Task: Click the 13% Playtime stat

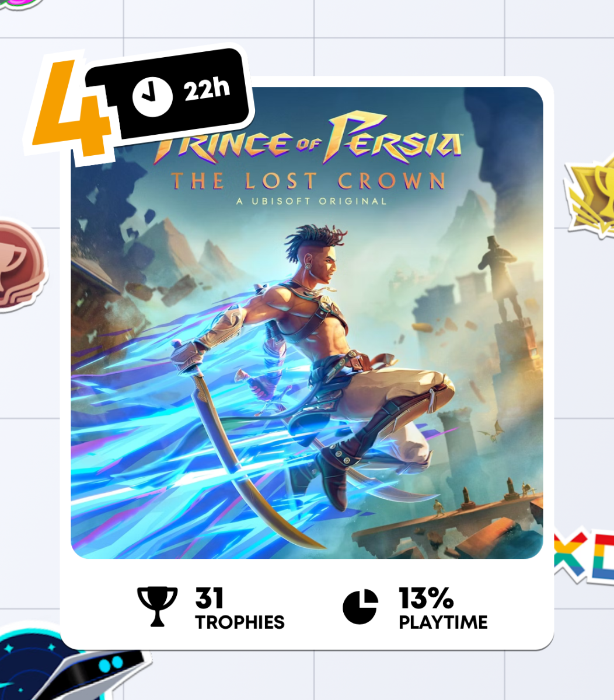Action: click(x=415, y=607)
